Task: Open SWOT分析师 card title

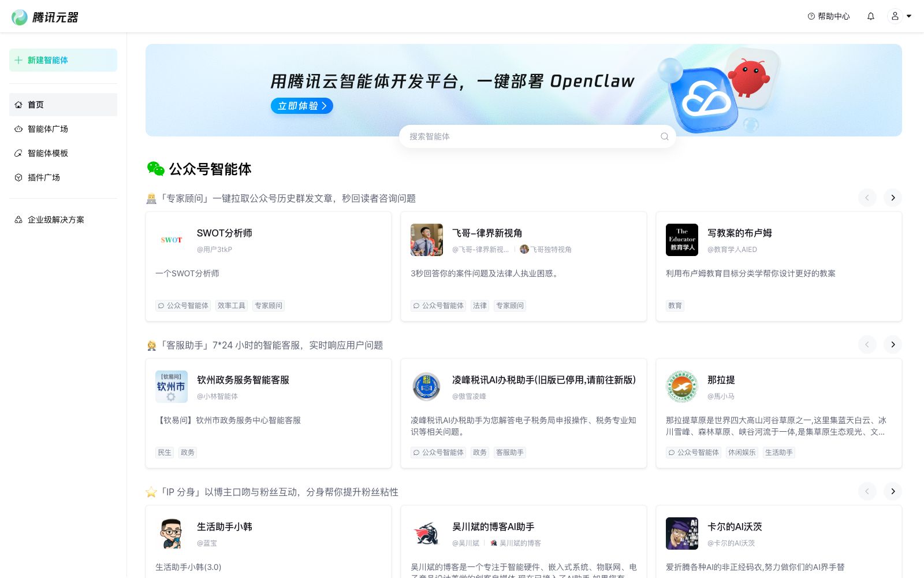Action: click(225, 233)
